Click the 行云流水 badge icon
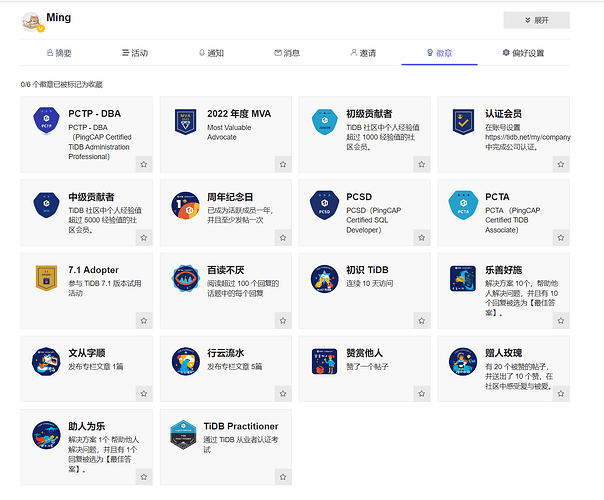The height and width of the screenshot is (500, 604). coord(185,361)
